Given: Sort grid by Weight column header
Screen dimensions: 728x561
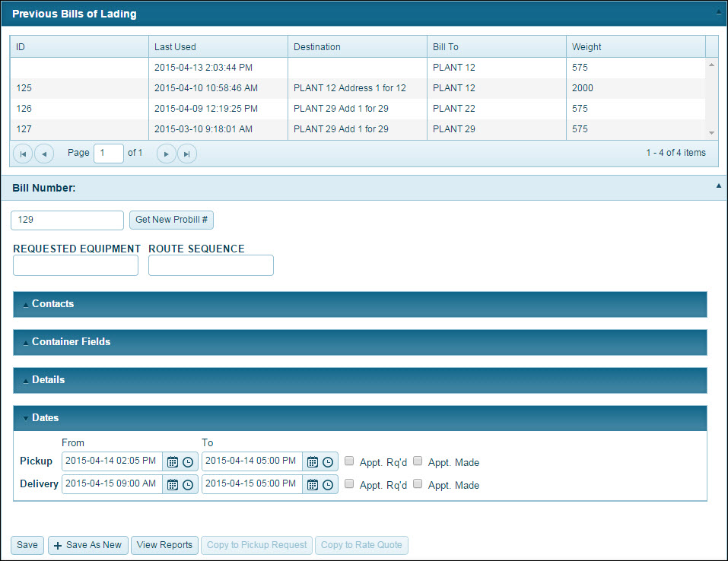Looking at the screenshot, I should coord(587,47).
